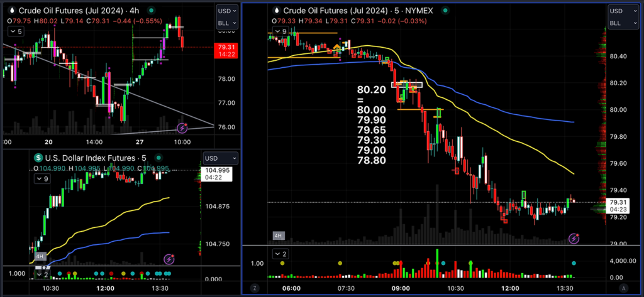Viewport: 644px width, 297px height.
Task: Click the 77.00 level on the 4h chart price axis
Action: [x=226, y=103]
